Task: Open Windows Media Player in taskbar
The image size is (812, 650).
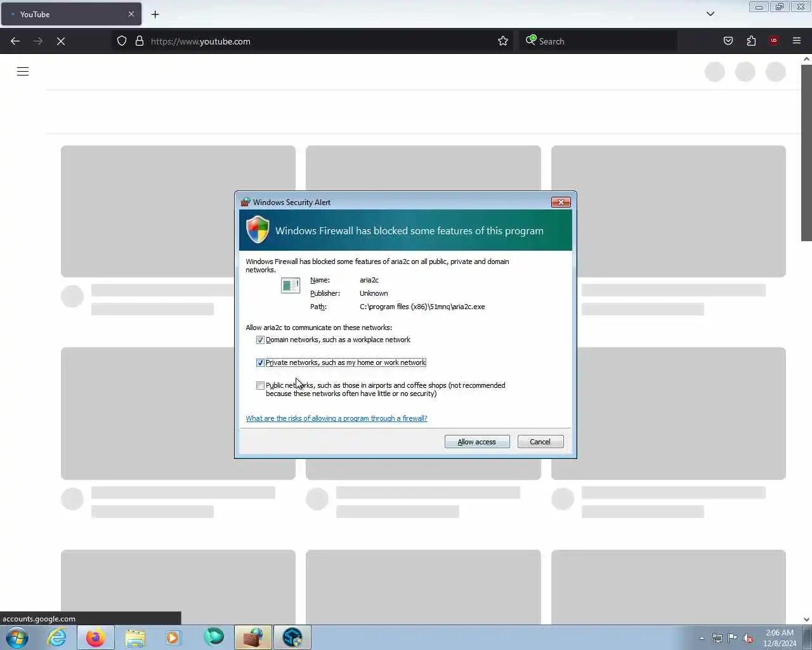Action: tap(173, 637)
